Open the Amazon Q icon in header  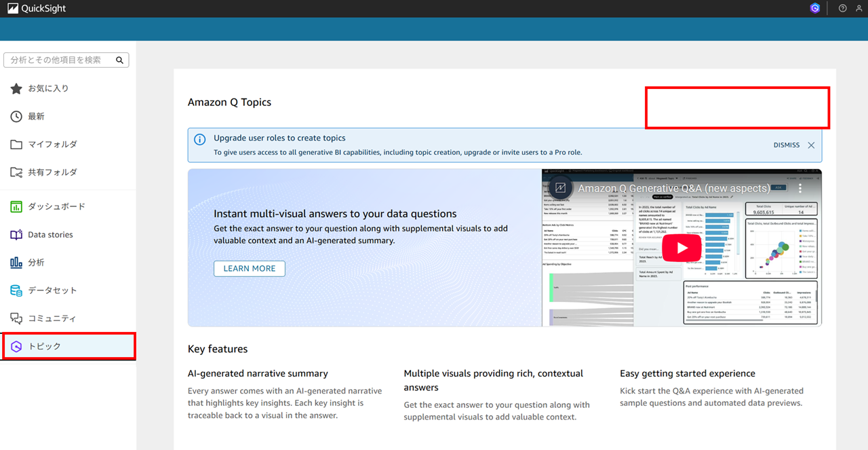[815, 8]
